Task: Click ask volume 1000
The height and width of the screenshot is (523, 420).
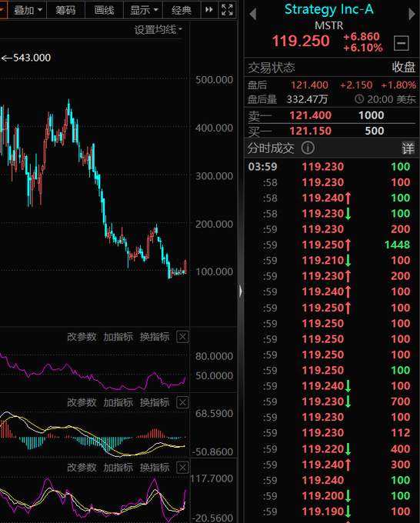Action: coord(371,115)
